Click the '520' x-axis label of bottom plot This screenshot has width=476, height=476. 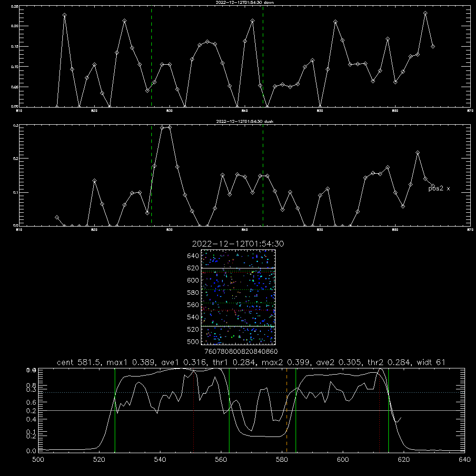99,460
